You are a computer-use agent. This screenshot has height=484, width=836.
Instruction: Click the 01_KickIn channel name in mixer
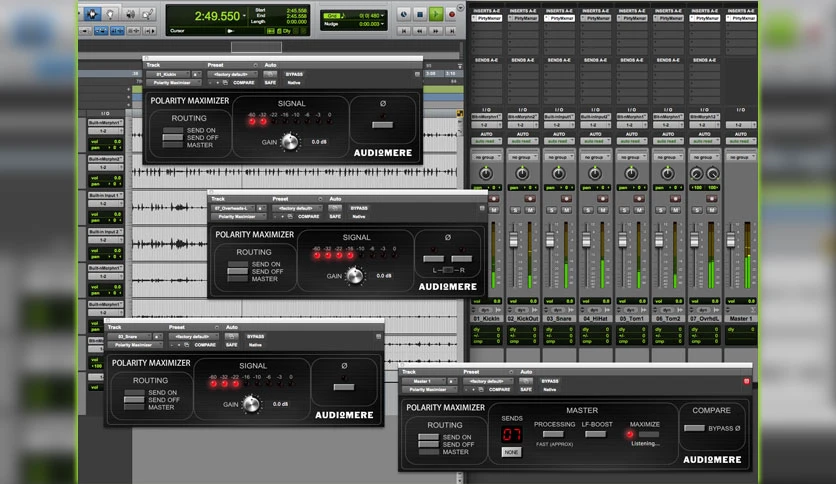[x=487, y=318]
